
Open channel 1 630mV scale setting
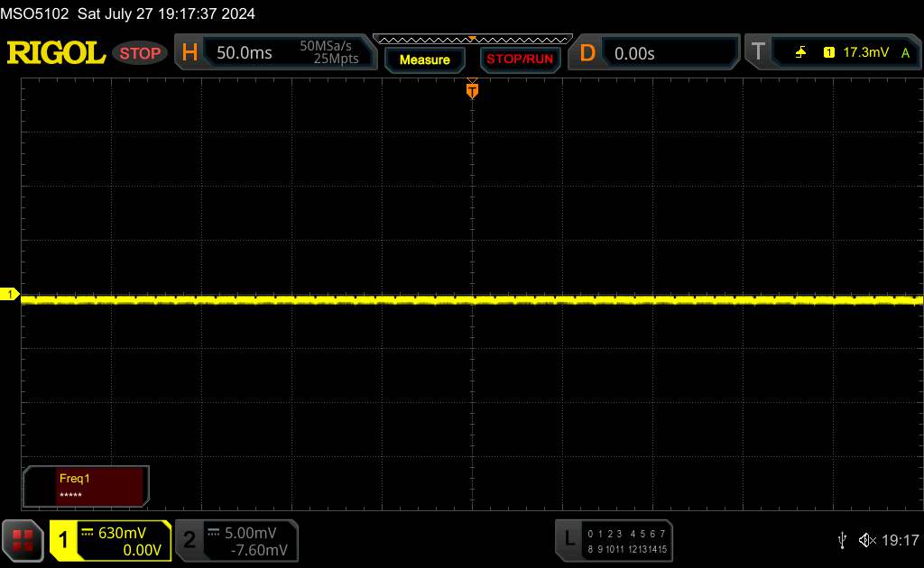point(122,533)
